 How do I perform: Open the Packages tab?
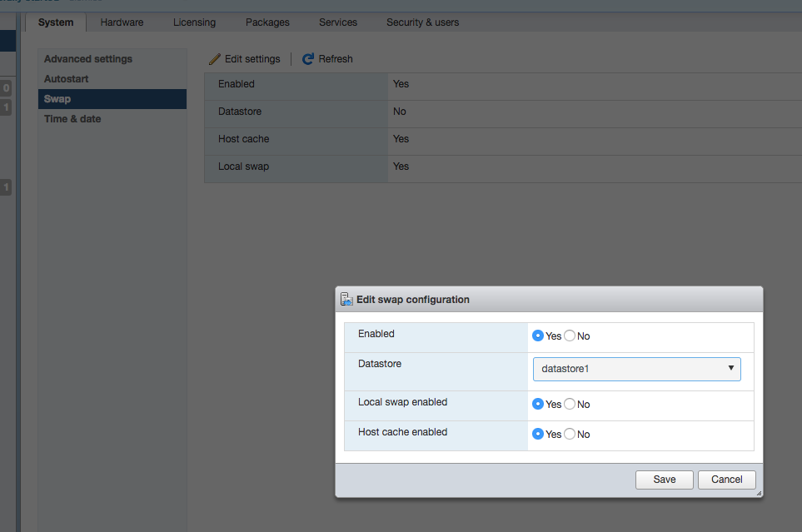267,22
